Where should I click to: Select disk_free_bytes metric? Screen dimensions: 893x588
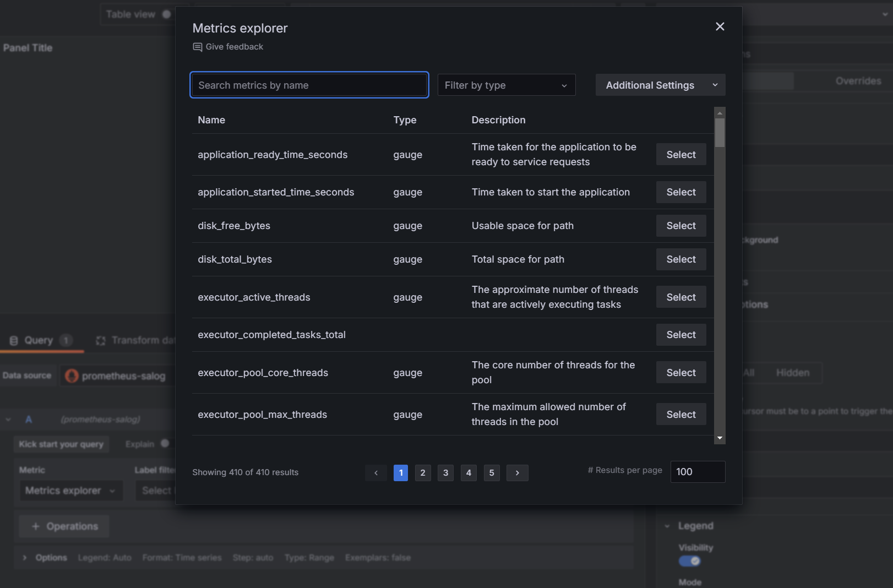(x=681, y=226)
